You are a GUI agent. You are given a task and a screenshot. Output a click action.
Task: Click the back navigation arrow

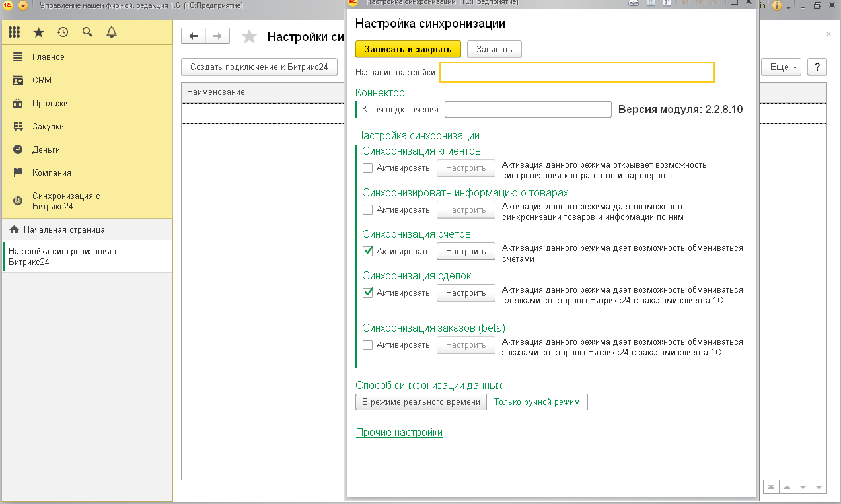(x=194, y=36)
